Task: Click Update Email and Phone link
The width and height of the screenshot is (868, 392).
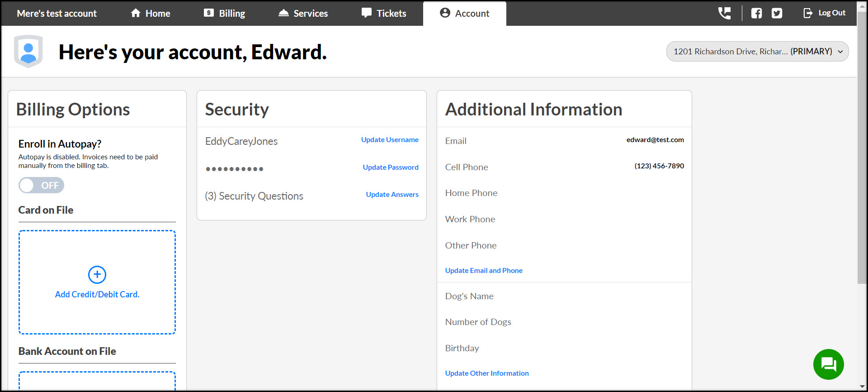Action: (x=484, y=271)
